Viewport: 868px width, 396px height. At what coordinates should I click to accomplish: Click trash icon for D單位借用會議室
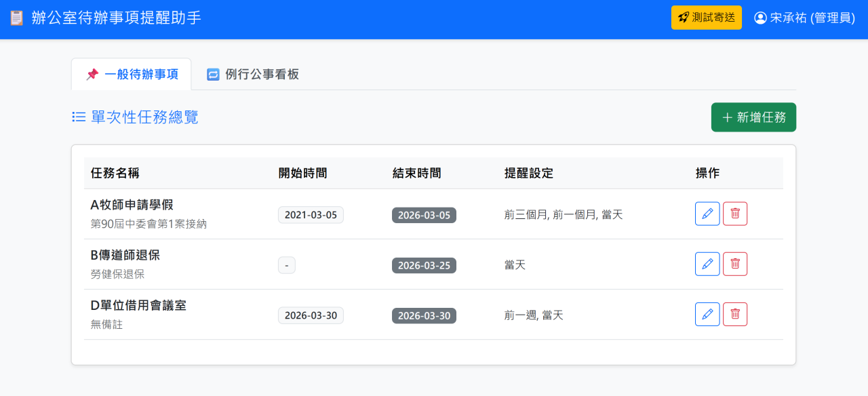735,314
